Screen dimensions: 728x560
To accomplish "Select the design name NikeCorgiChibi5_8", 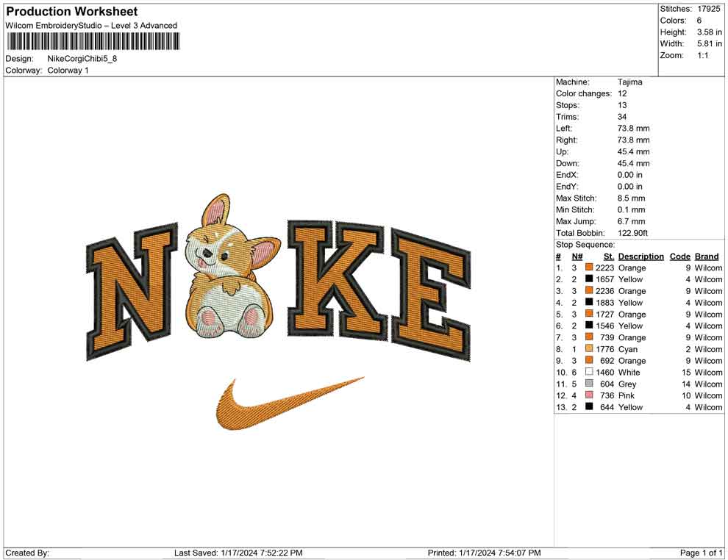I will (x=82, y=59).
